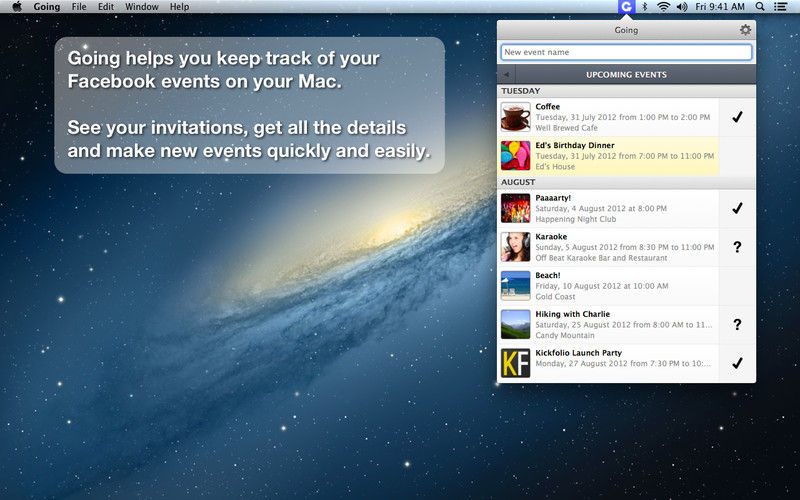The height and width of the screenshot is (500, 800).
Task: Click the menu bar clock Fri 9:41 AM
Action: (720, 7)
